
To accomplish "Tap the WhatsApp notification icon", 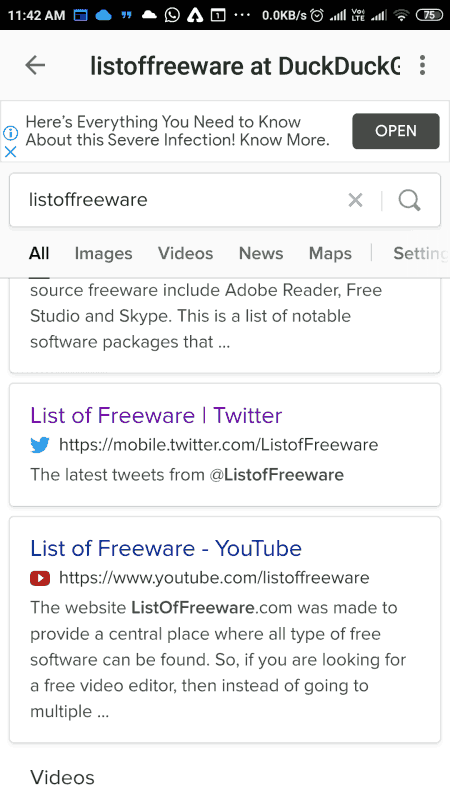I will click(172, 15).
